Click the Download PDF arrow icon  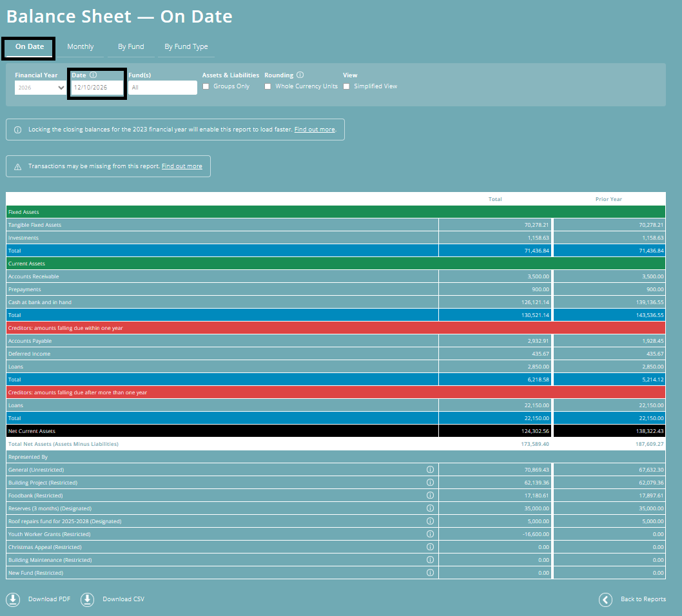click(13, 599)
